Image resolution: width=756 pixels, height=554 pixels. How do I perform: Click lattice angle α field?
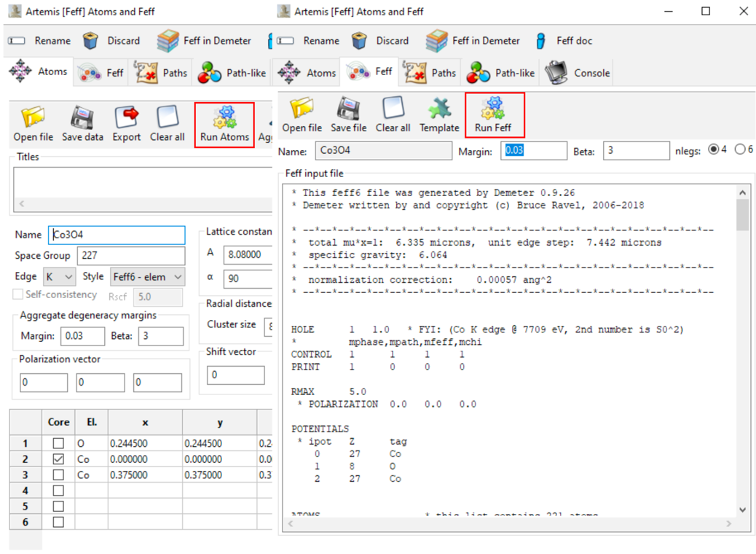click(x=248, y=279)
